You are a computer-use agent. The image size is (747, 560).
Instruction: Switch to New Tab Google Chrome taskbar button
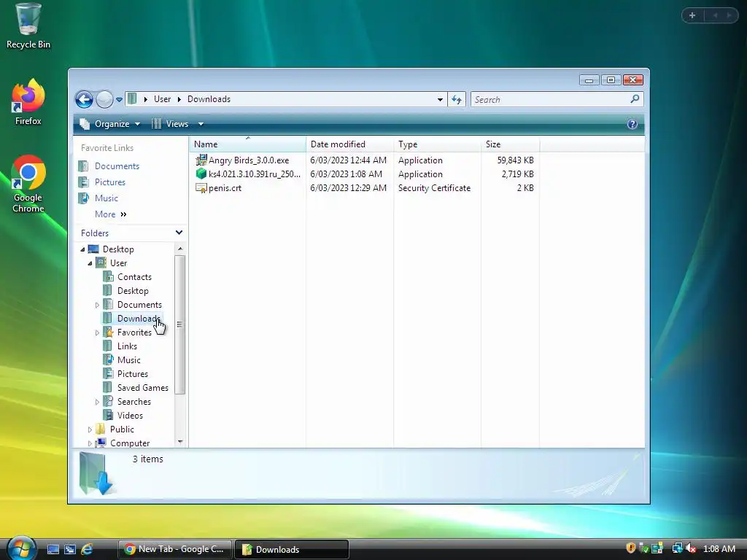tap(175, 550)
